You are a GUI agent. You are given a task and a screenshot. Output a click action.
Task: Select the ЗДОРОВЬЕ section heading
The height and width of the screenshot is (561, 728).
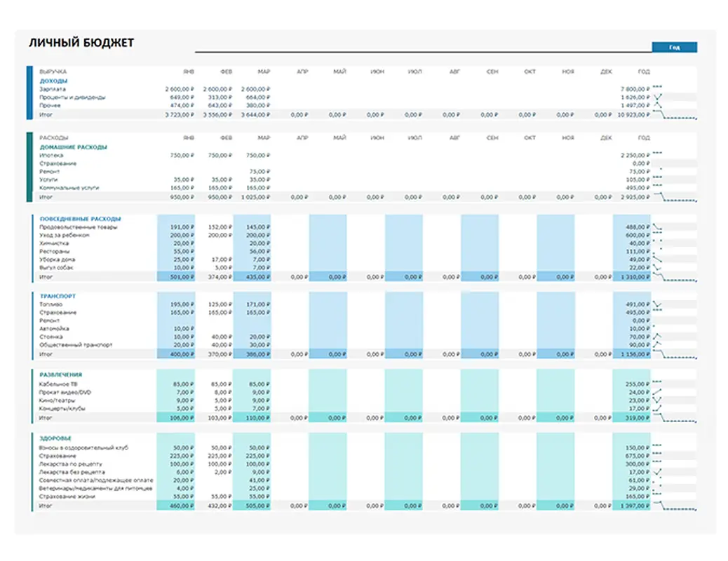[x=56, y=439]
